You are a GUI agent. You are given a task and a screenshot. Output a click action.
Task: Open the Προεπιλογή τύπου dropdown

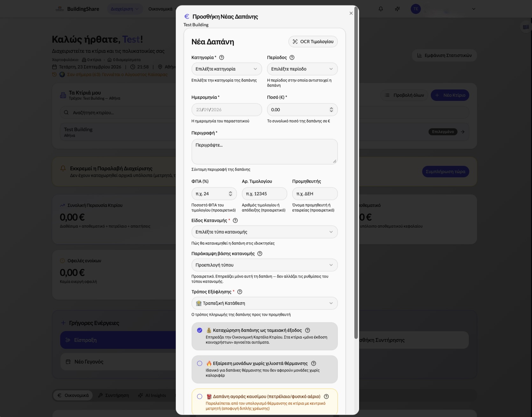click(265, 265)
